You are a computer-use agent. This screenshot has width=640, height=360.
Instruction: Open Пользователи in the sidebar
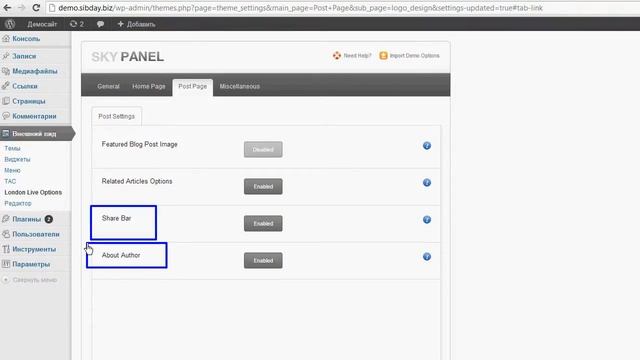pos(35,234)
